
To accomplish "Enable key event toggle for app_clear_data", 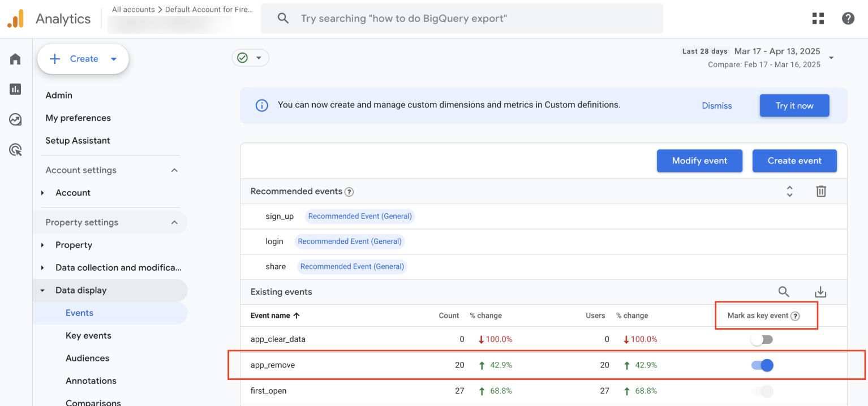I will (762, 339).
